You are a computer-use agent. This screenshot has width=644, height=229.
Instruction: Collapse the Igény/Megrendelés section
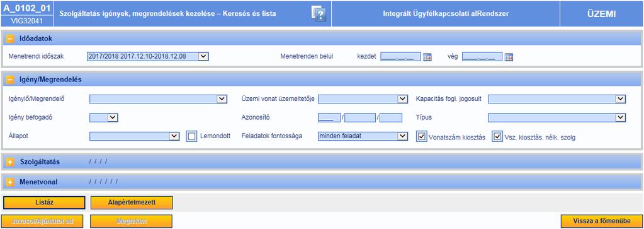10,79
